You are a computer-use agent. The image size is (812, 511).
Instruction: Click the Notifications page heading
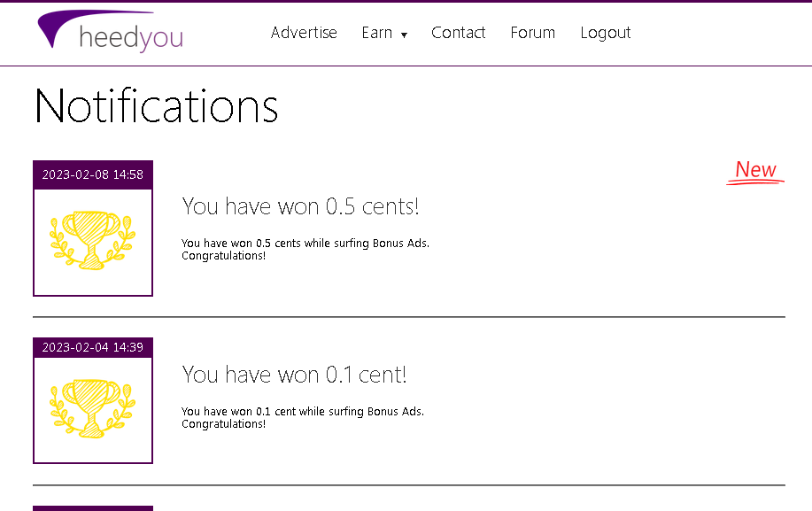point(156,106)
